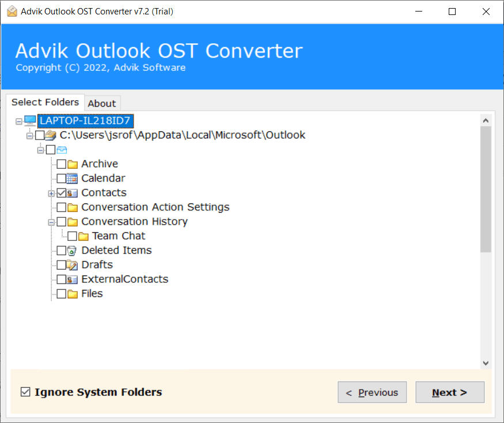Check the Files checkbox

click(62, 294)
